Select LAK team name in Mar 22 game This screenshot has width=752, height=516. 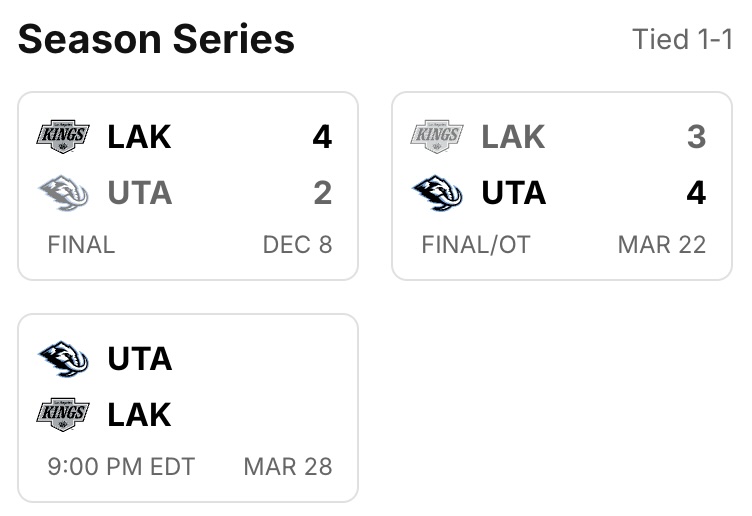coord(513,137)
